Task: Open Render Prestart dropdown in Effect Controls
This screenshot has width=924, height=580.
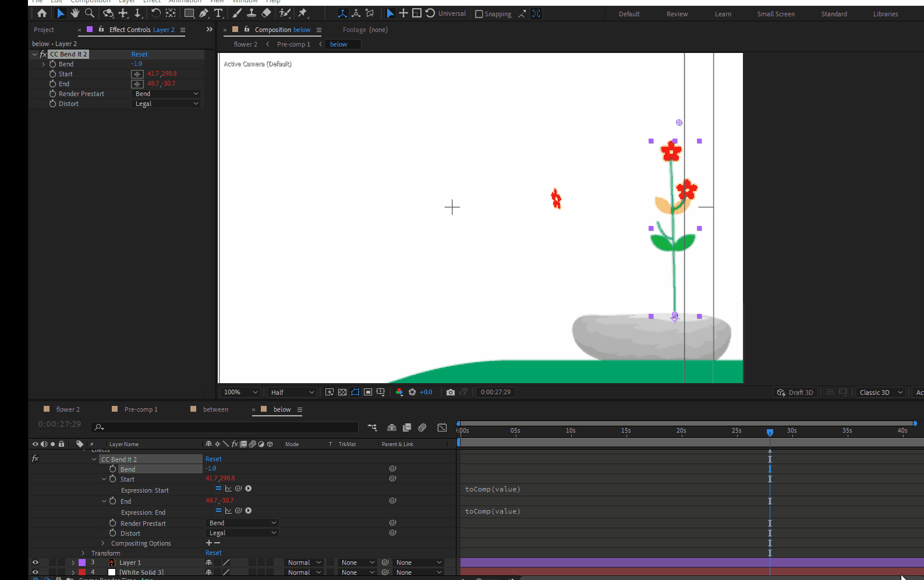Action: point(167,94)
